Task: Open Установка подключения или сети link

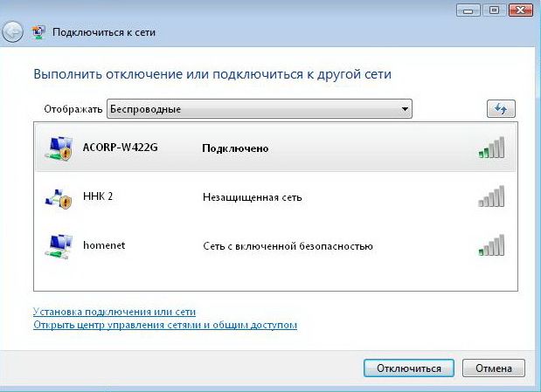Action: coord(114,312)
